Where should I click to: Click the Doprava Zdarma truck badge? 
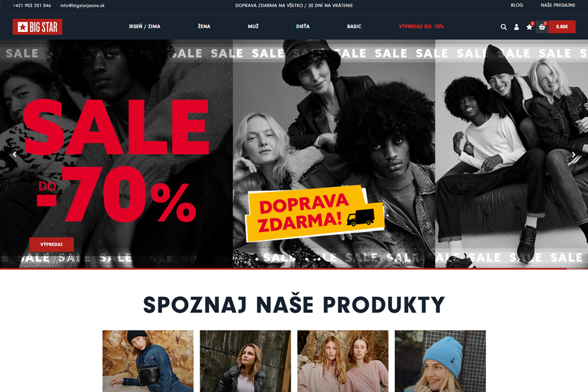coord(315,212)
